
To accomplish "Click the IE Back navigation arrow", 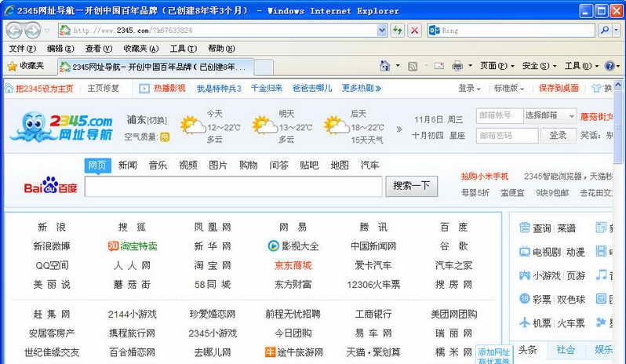I will (14, 31).
